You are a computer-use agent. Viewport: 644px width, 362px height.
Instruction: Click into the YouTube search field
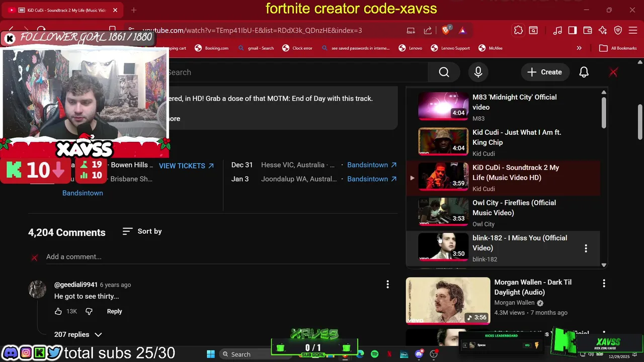(297, 72)
